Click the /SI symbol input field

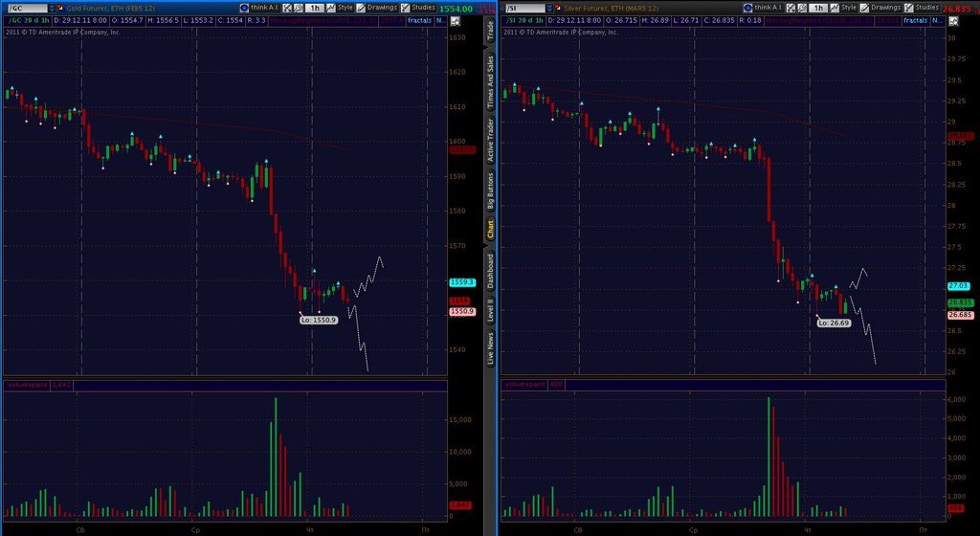pos(524,8)
